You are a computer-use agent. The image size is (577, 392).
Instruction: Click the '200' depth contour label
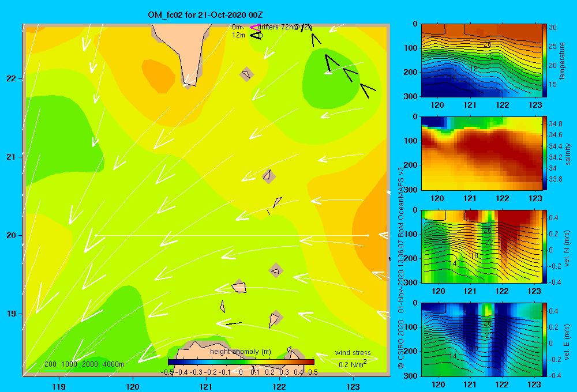pos(50,364)
